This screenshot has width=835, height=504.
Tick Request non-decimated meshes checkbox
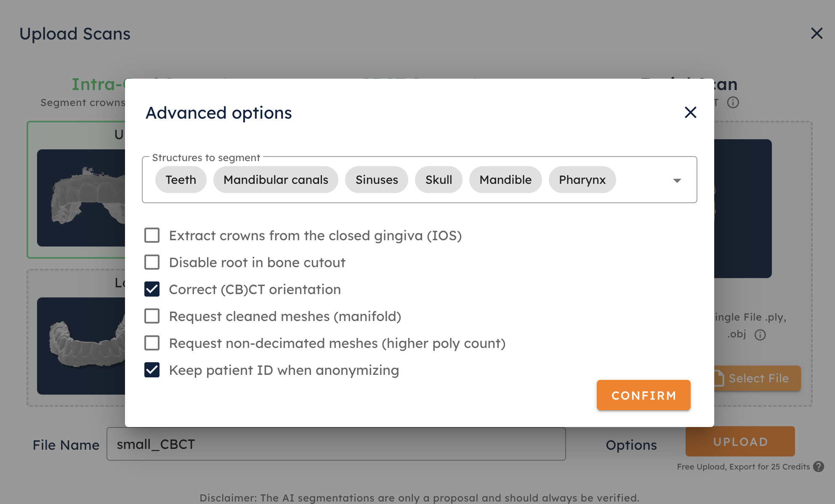click(x=152, y=343)
